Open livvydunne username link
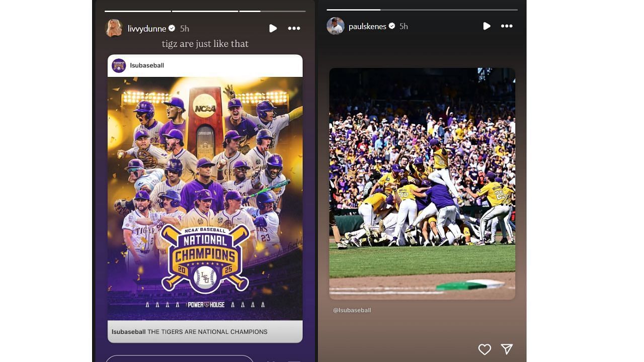This screenshot has width=644, height=362. pos(146,29)
